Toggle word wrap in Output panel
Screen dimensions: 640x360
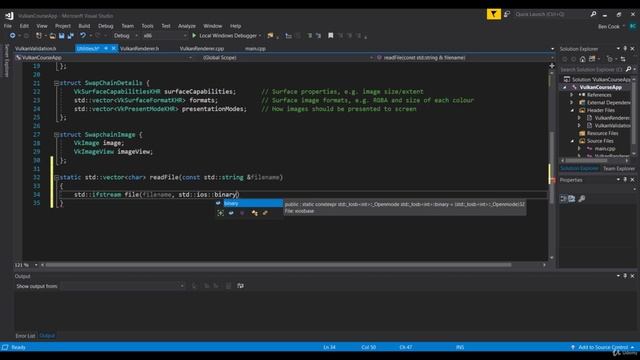point(240,286)
